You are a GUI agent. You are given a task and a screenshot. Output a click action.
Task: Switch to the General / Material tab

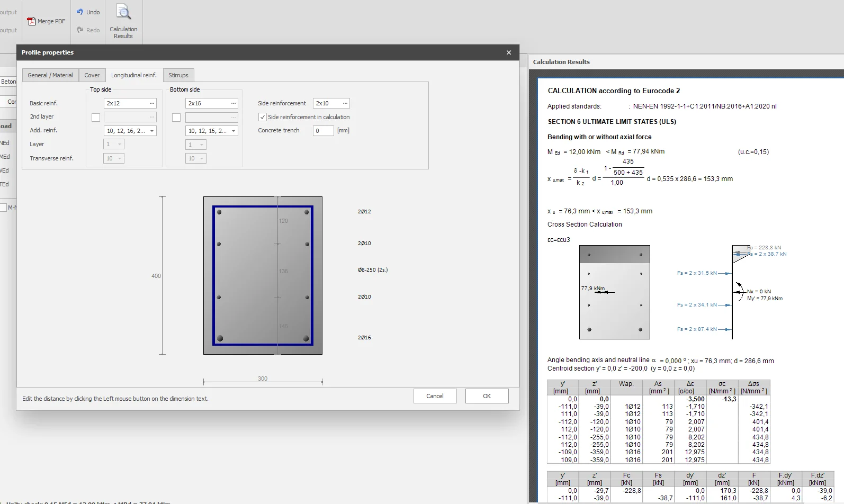pos(50,75)
